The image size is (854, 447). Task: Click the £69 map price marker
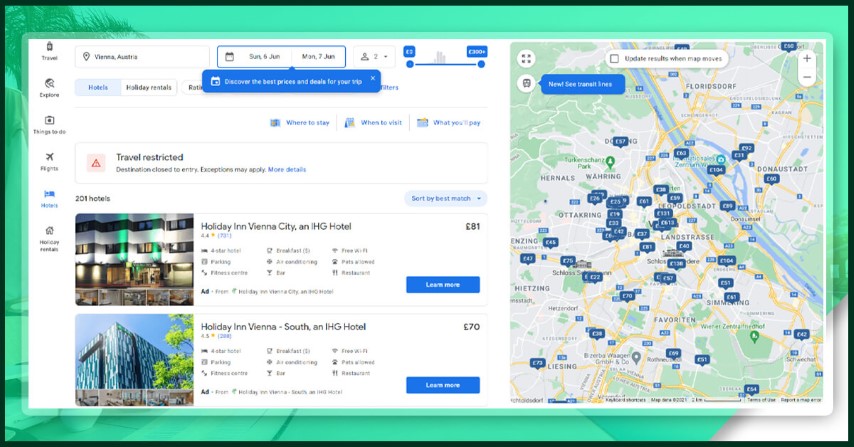point(674,354)
